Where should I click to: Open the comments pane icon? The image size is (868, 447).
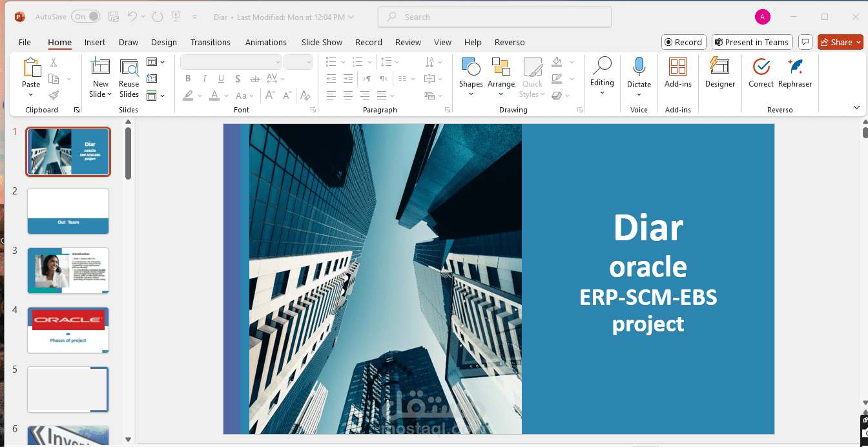tap(805, 42)
